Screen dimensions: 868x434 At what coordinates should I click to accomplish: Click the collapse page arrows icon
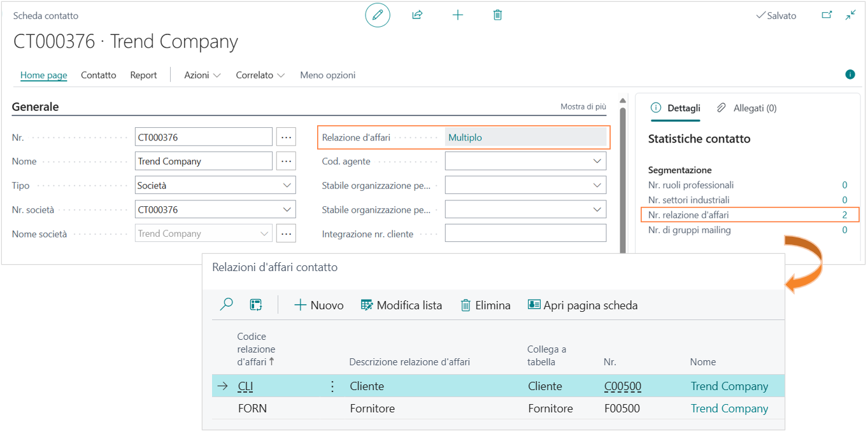tap(851, 15)
